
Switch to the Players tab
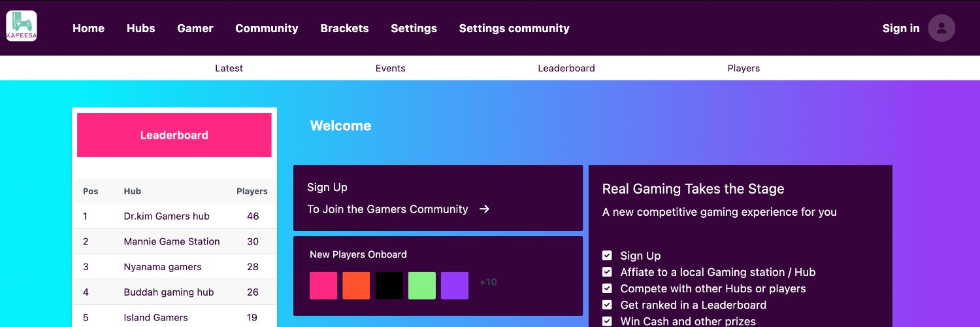(x=743, y=68)
